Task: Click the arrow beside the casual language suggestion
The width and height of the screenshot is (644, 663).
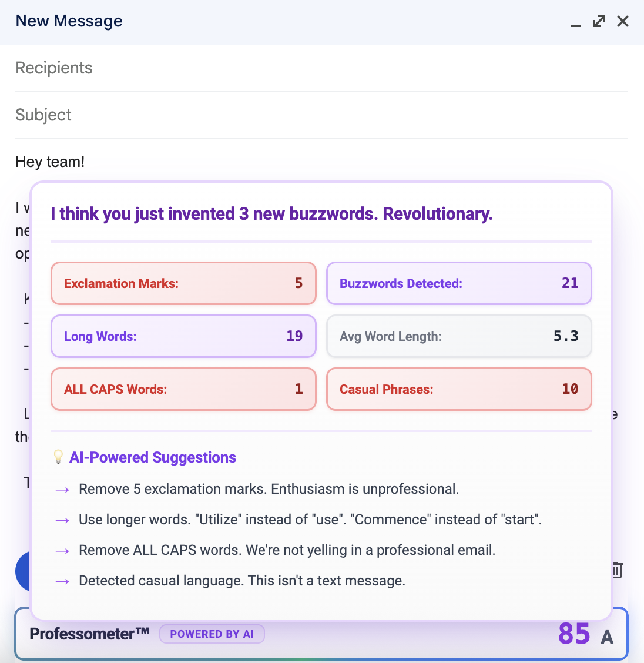Action: [62, 581]
